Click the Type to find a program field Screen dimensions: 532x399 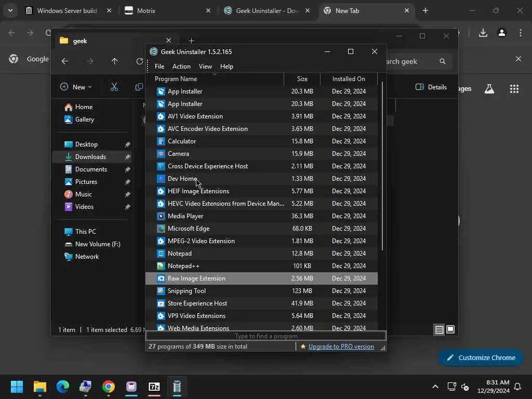[265, 336]
